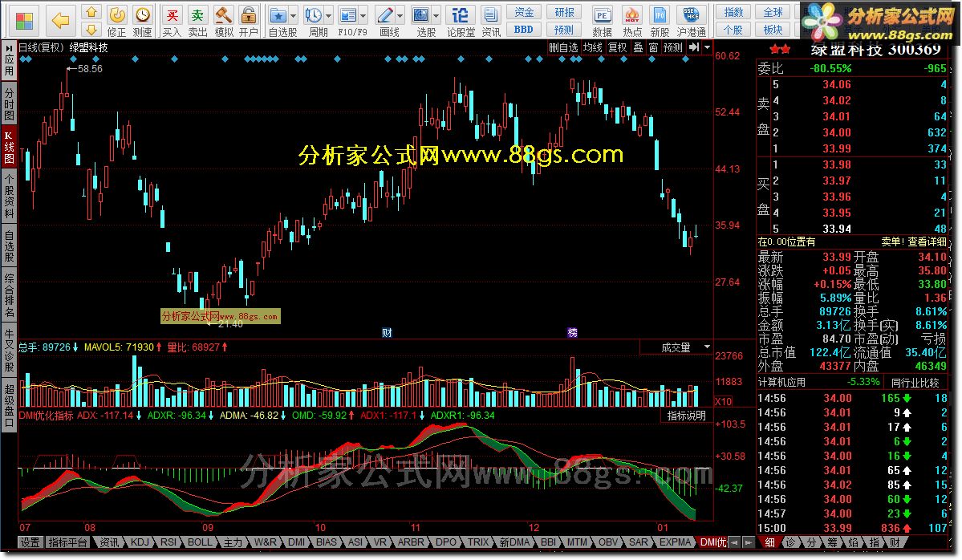962x560 pixels.
Task: Click the 个股 individual stock button
Action: pyautogui.click(x=733, y=30)
